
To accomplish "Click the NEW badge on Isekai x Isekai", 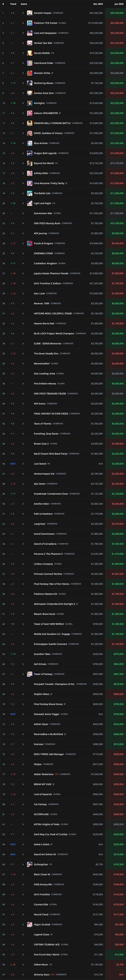I will coord(13,844).
